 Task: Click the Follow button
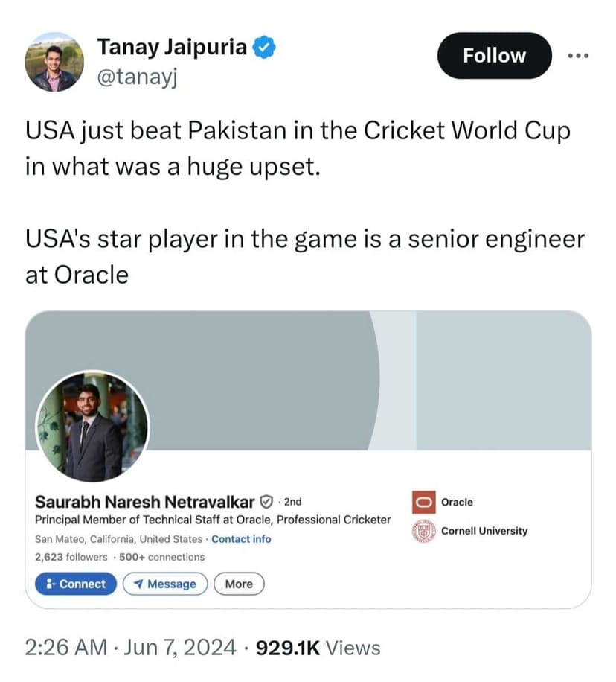pyautogui.click(x=494, y=55)
